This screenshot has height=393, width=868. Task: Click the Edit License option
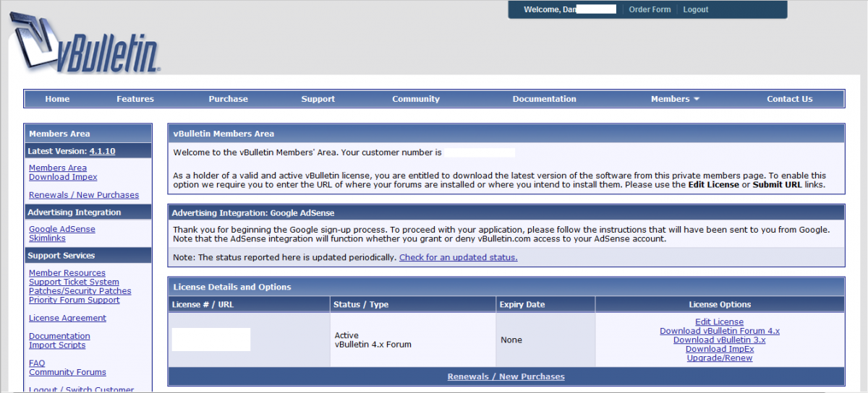(x=719, y=322)
